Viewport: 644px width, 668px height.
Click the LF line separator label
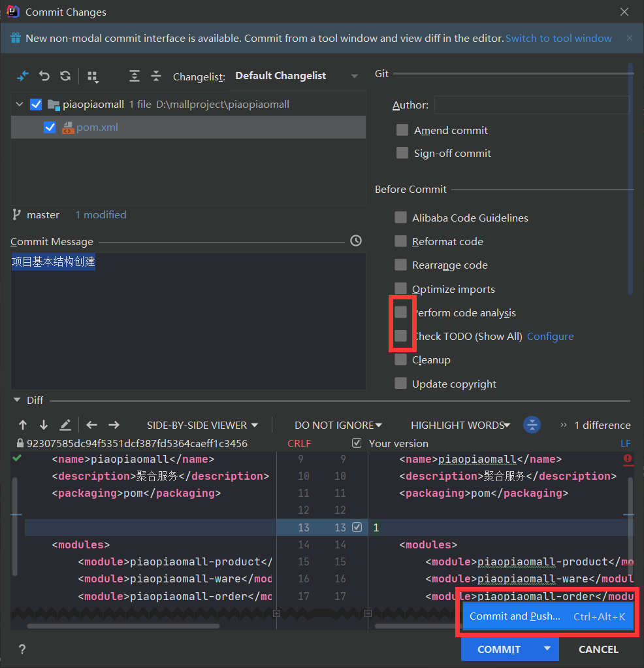tap(625, 444)
